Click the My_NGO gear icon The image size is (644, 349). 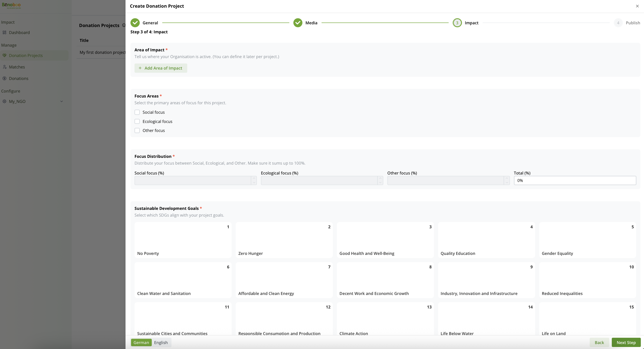(5, 101)
